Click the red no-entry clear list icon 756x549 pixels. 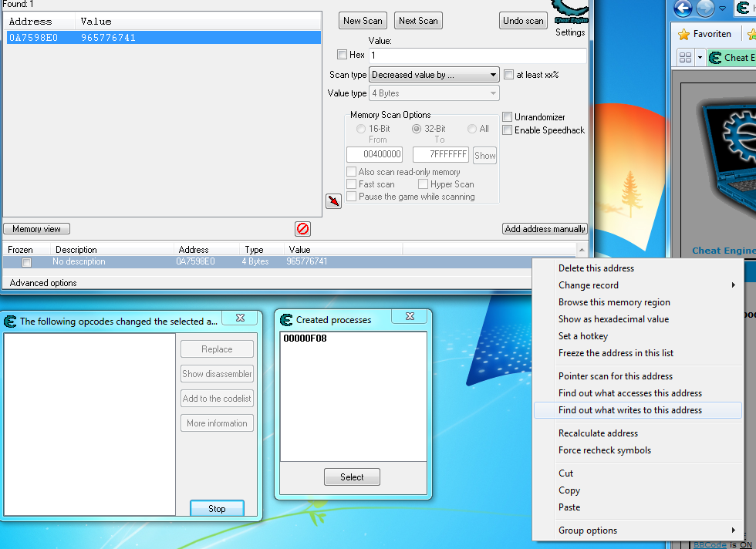pyautogui.click(x=302, y=229)
